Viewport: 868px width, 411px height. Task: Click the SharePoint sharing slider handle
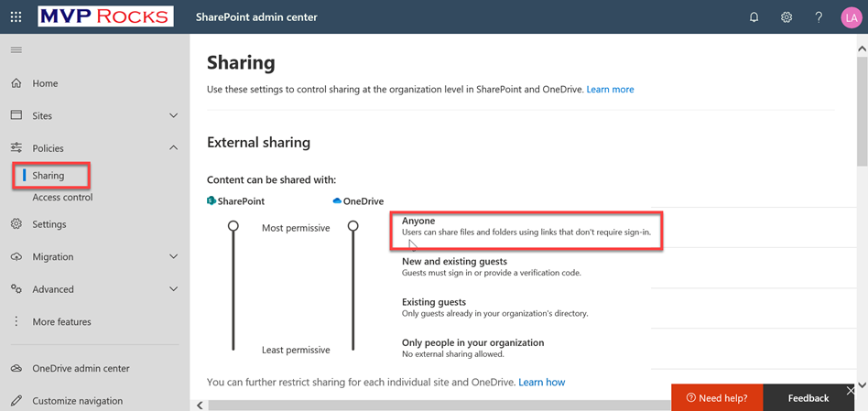tap(233, 225)
